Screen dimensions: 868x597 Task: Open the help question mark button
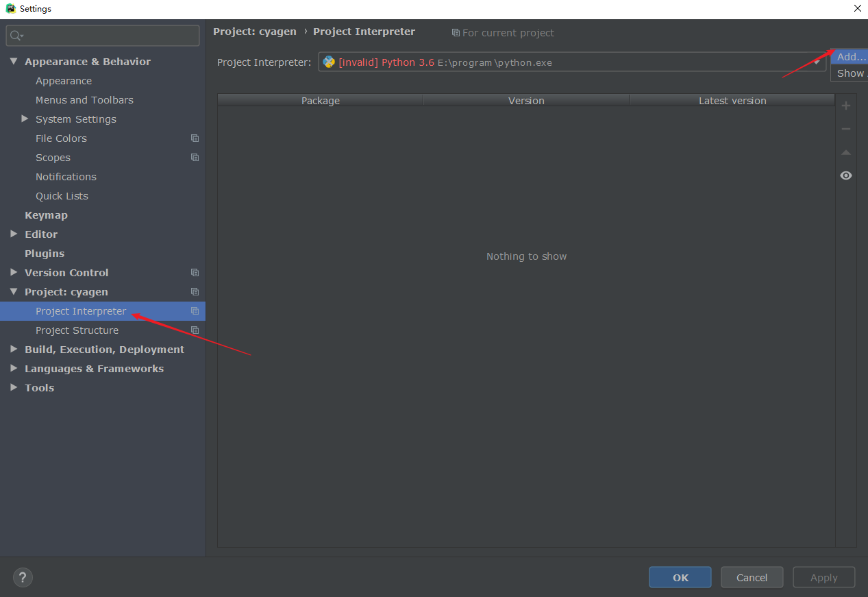coord(23,577)
